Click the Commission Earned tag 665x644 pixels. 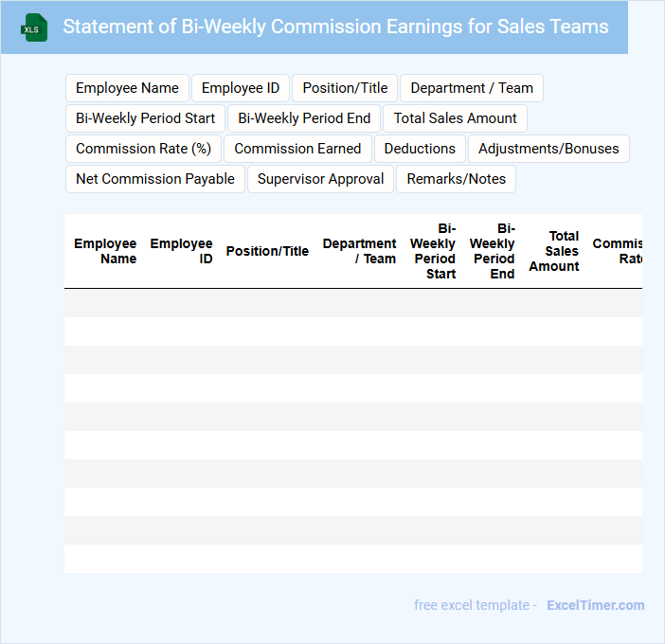(x=297, y=149)
